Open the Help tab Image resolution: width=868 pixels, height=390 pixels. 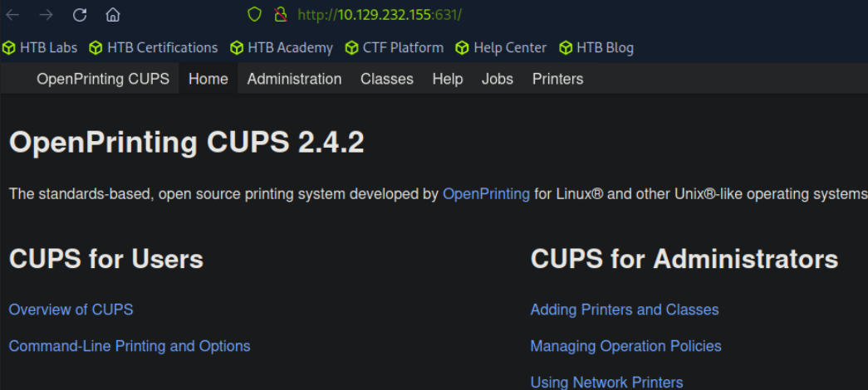pyautogui.click(x=447, y=79)
